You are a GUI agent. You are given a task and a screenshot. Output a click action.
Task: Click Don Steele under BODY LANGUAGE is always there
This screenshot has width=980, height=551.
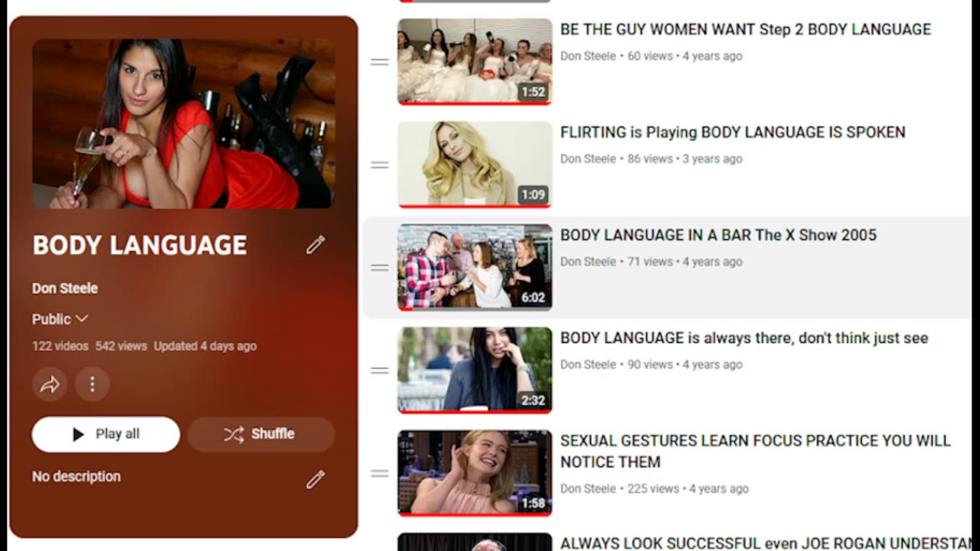(x=588, y=365)
